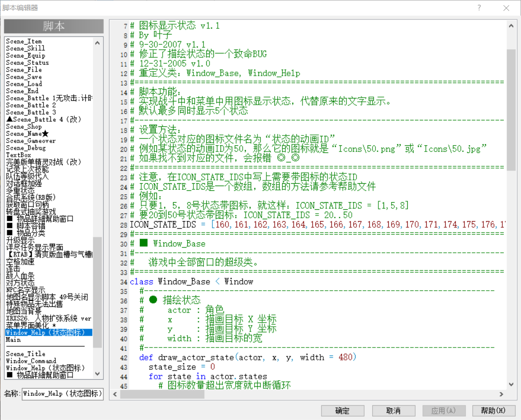This screenshot has width=521, height=420.
Task: Click the script list scroll-down arrow
Action: (x=97, y=374)
